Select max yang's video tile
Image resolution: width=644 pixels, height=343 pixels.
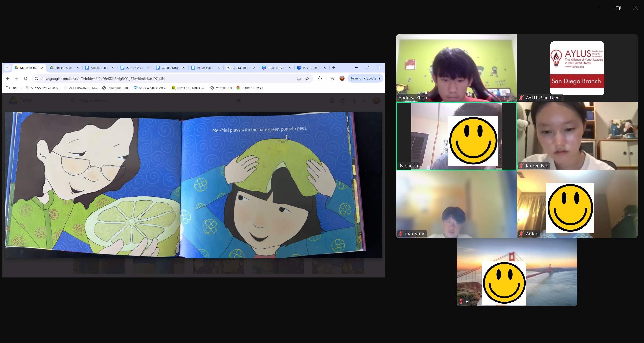coord(456,204)
